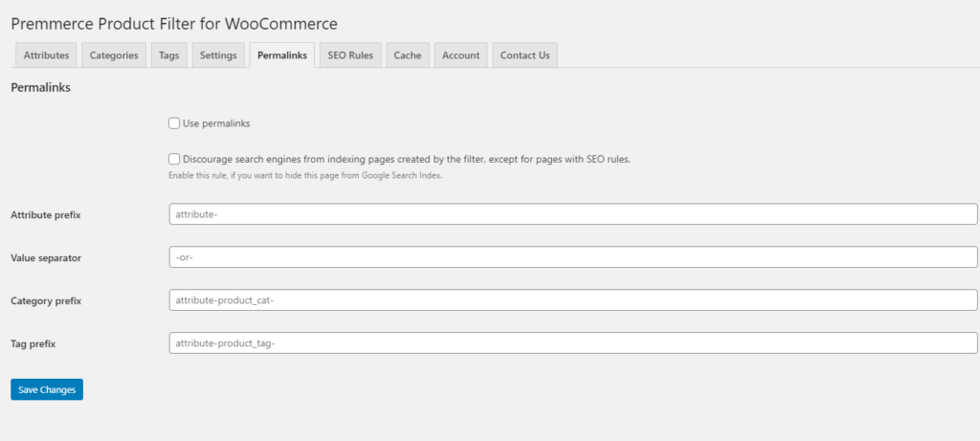Select the Tag prefix input field

pyautogui.click(x=572, y=343)
